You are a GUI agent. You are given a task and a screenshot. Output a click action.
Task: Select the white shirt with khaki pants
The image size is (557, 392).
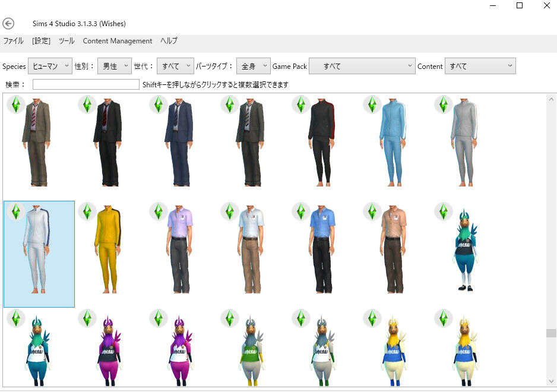(x=251, y=249)
